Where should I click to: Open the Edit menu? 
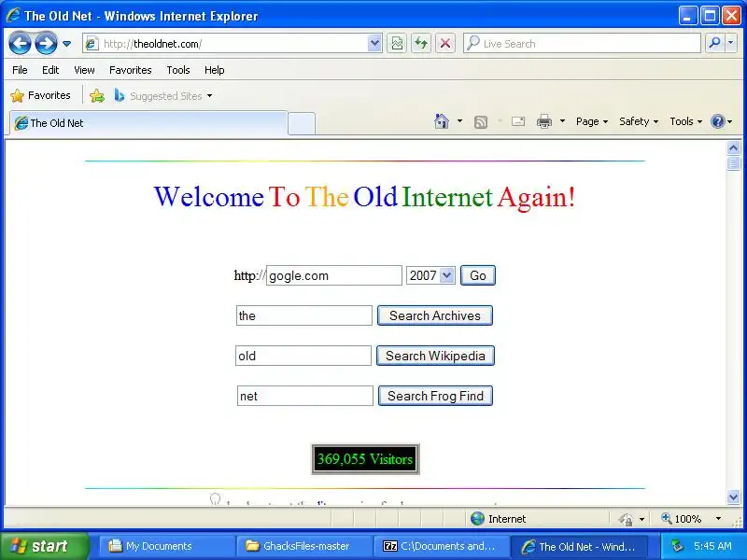coord(50,70)
